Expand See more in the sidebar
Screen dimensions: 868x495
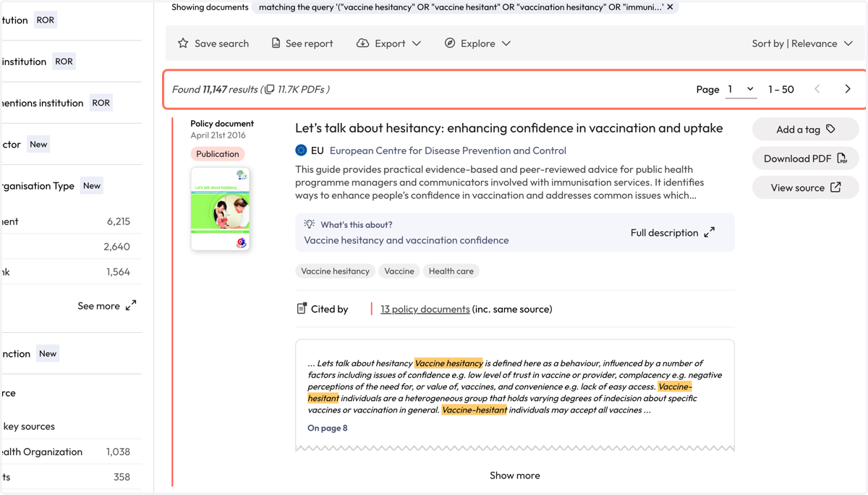(106, 306)
